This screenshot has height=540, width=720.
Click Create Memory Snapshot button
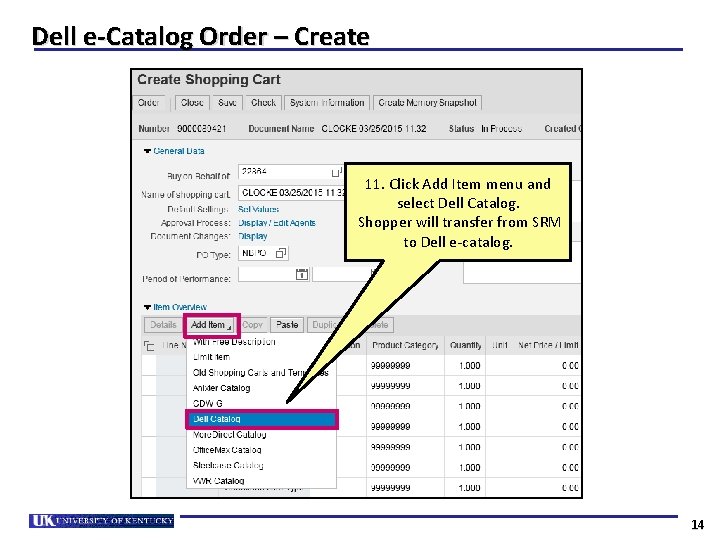tap(427, 103)
